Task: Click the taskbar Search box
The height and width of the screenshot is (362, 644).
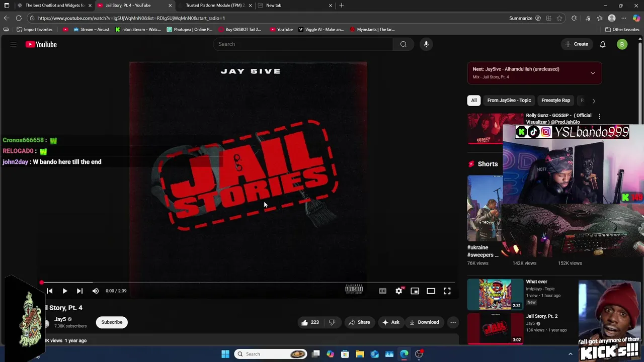Action: pyautogui.click(x=272, y=354)
